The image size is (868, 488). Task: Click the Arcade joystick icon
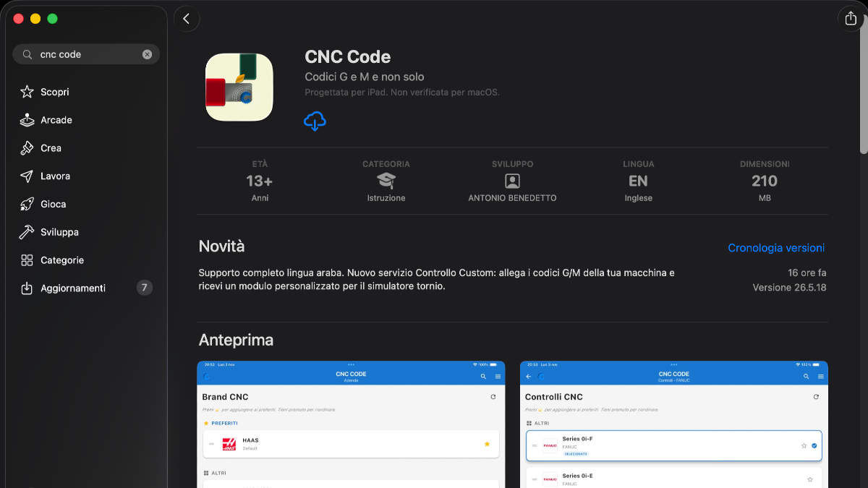coord(27,120)
